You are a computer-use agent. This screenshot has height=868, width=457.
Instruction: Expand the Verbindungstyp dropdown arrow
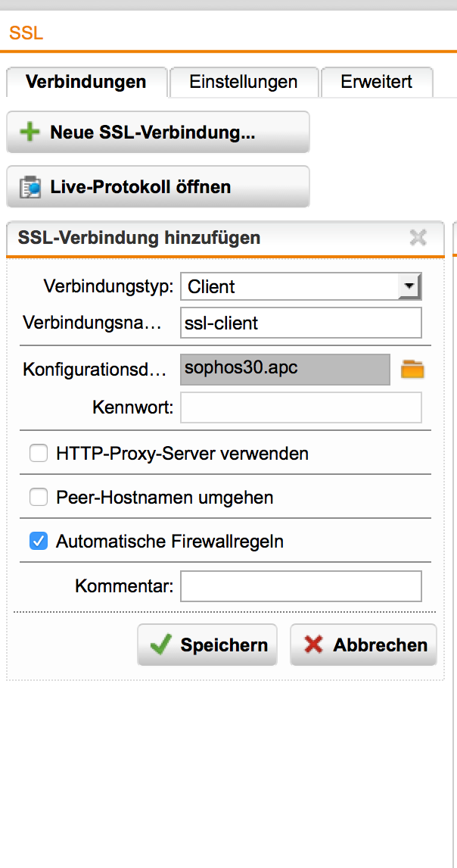click(x=409, y=287)
